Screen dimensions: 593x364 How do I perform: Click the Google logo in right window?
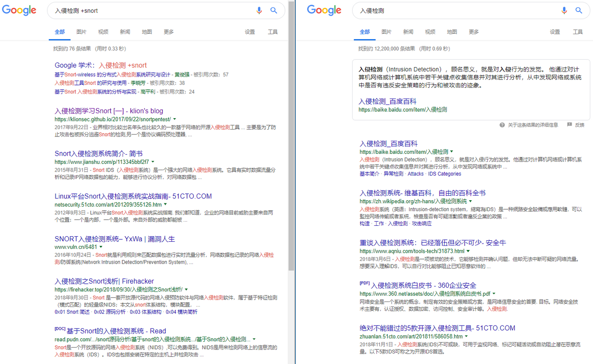[x=324, y=10]
